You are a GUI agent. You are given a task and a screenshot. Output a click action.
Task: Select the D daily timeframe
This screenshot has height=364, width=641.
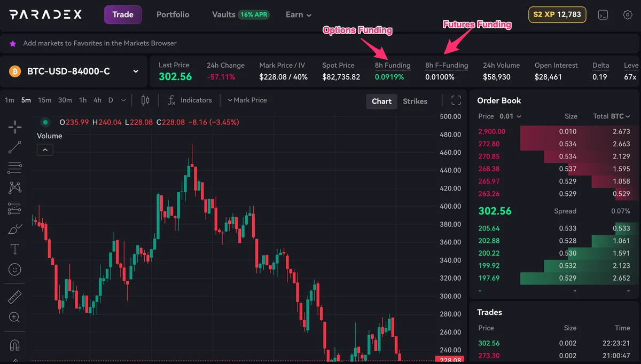coord(111,100)
